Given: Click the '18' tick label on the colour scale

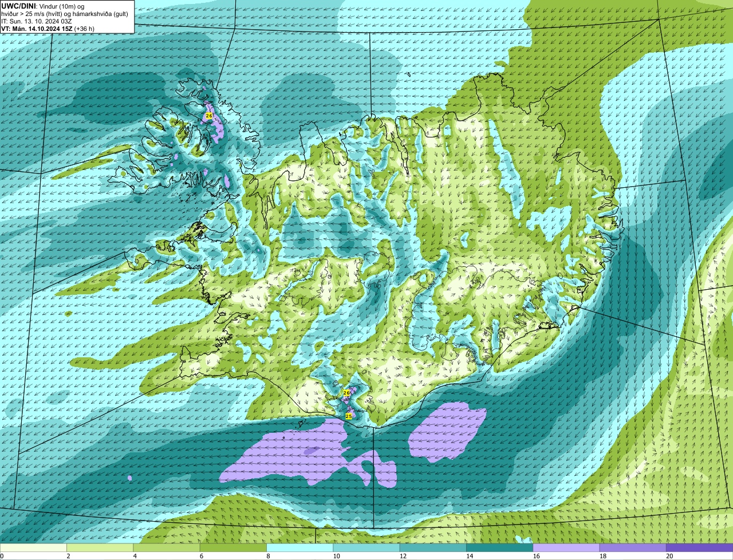Looking at the screenshot, I should click(602, 556).
